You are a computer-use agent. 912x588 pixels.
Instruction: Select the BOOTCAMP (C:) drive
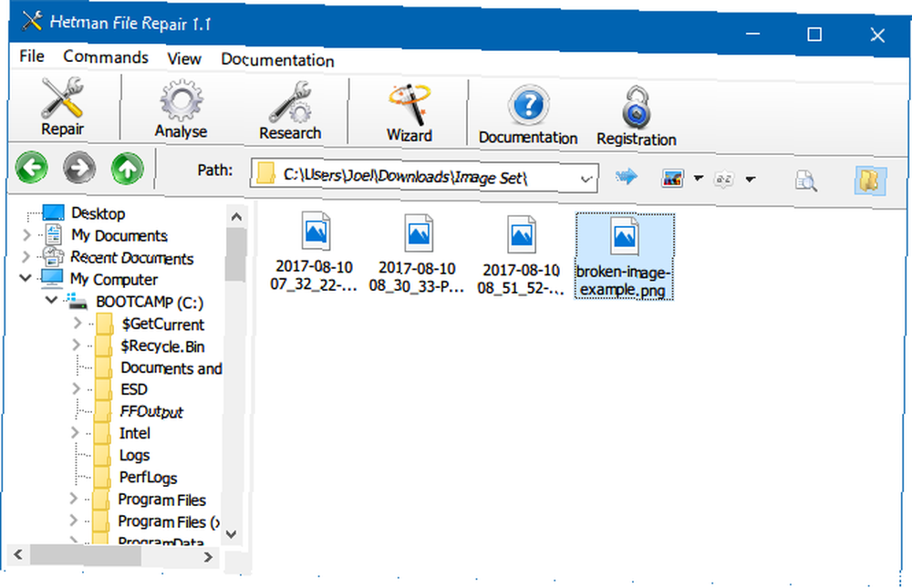point(150,303)
